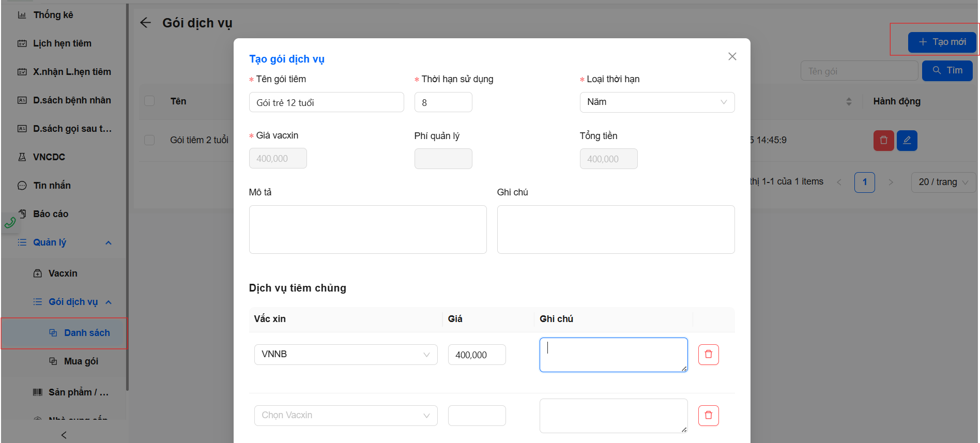Screen dimensions: 980x443
Task: Open Lịch hẹn tiêm in the sidebar
Action: (x=62, y=43)
